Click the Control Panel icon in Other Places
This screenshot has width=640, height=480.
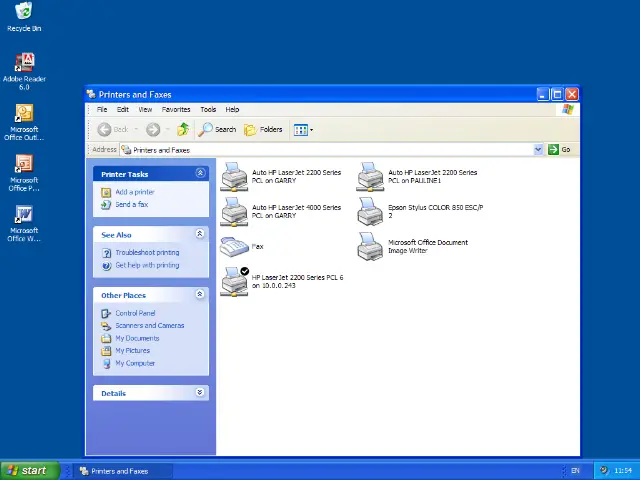coord(106,313)
